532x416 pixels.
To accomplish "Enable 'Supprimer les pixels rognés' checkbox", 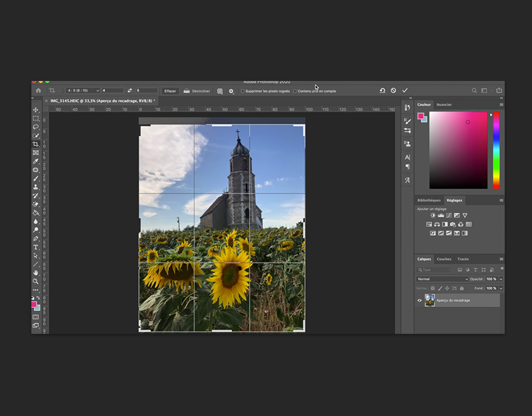I will click(x=243, y=91).
